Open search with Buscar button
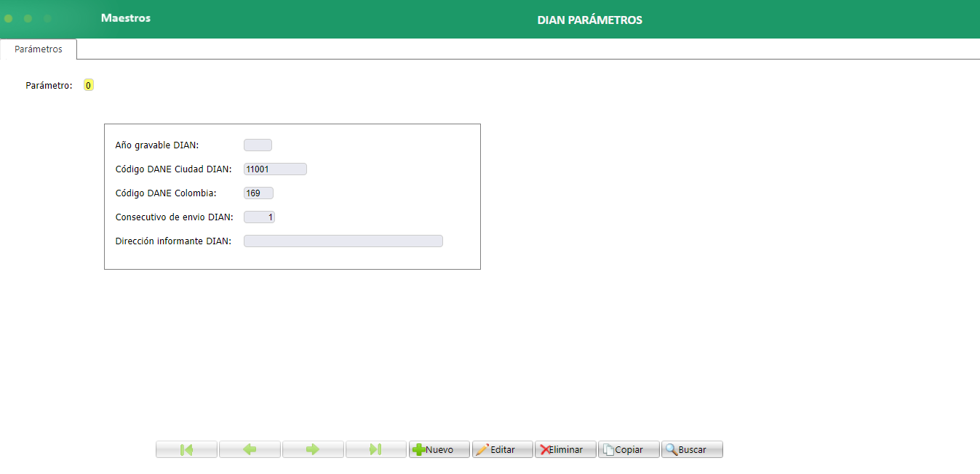This screenshot has height=474, width=980. coord(693,449)
